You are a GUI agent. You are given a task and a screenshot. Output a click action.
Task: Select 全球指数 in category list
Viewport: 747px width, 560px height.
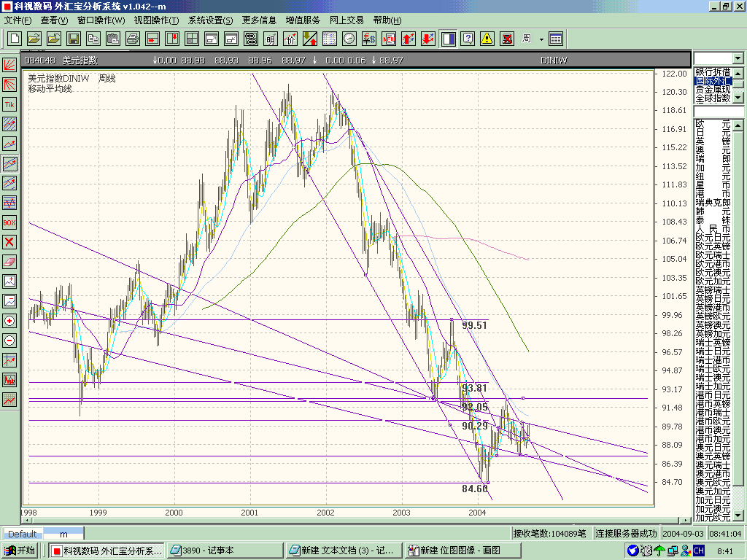(x=713, y=98)
